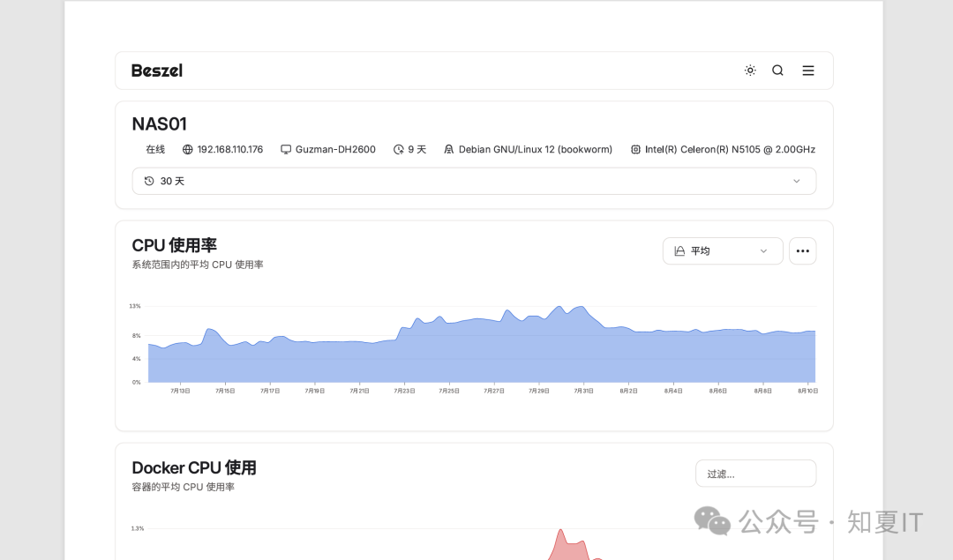Click the chart icon beside 平均
This screenshot has width=953, height=560.
679,250
